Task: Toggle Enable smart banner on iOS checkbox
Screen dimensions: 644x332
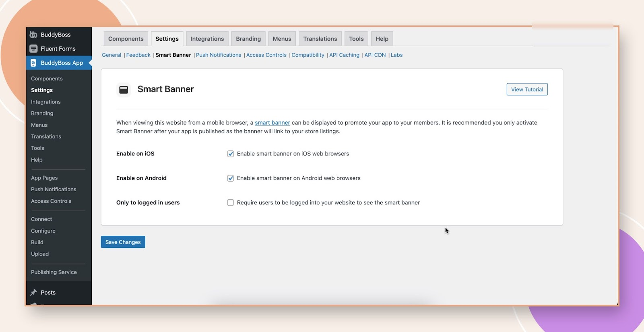Action: coord(231,154)
